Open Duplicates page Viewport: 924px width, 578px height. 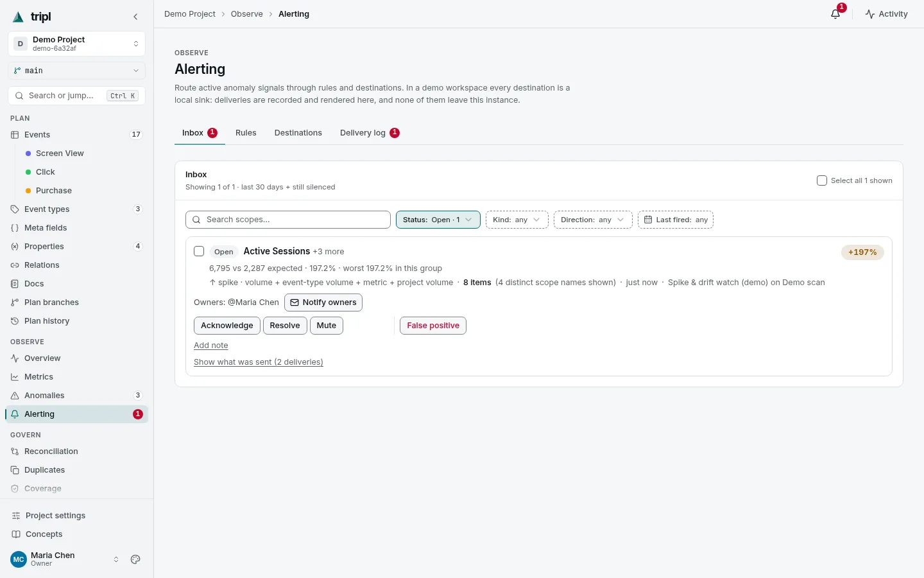pos(77,470)
